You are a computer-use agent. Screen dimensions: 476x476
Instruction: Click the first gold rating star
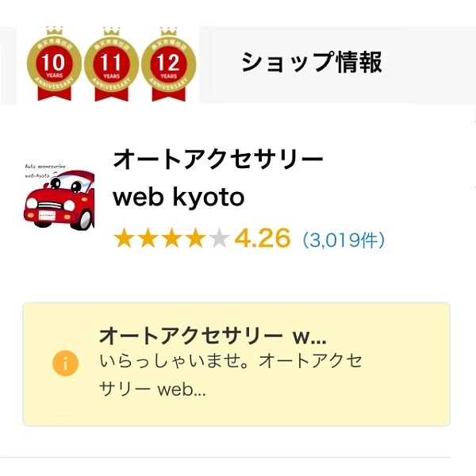coord(124,238)
